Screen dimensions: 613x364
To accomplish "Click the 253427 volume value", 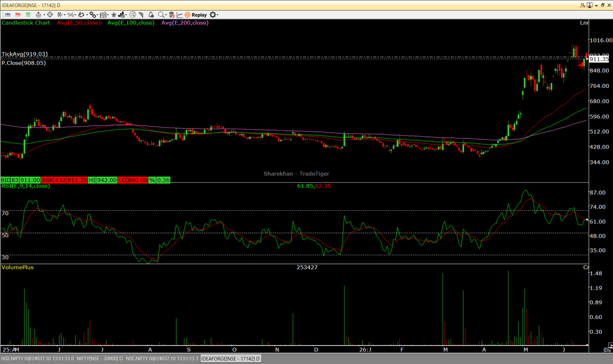I will click(x=306, y=268).
